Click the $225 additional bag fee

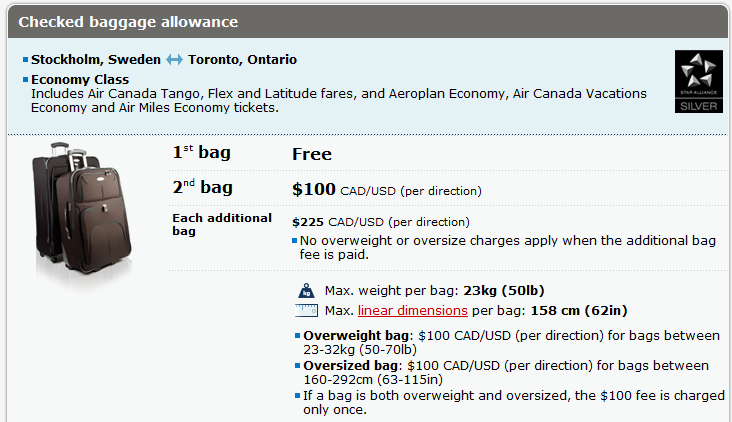point(307,222)
